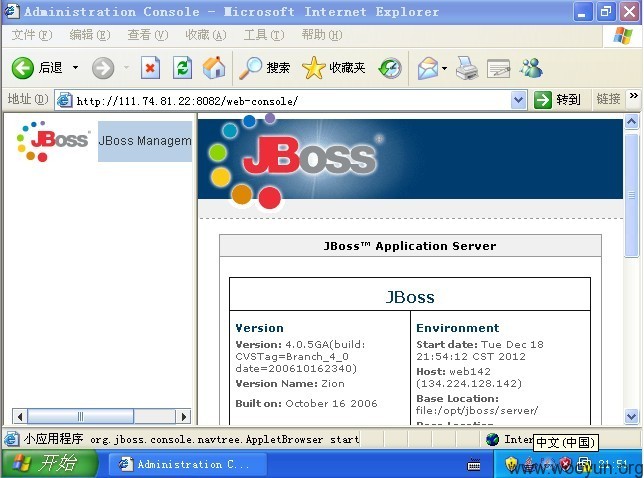This screenshot has width=644, height=478.
Task: Expand the Mail dropdown arrow
Action: coord(444,68)
